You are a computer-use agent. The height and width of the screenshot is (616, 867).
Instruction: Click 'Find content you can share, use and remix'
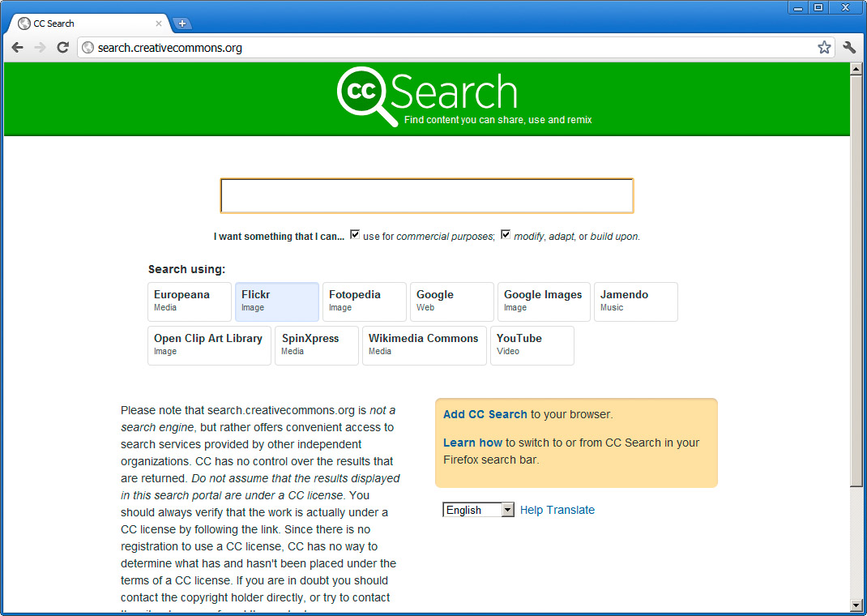498,119
